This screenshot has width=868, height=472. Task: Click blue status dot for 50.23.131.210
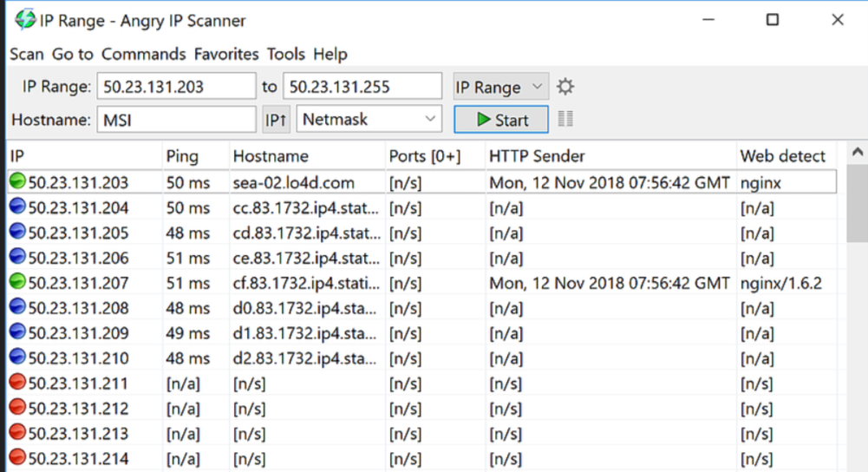(x=17, y=357)
